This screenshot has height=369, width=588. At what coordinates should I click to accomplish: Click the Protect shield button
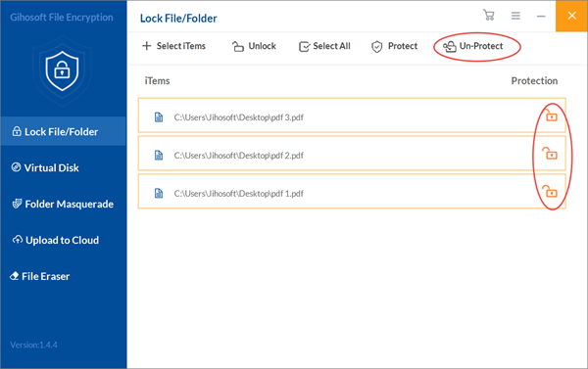tap(394, 46)
